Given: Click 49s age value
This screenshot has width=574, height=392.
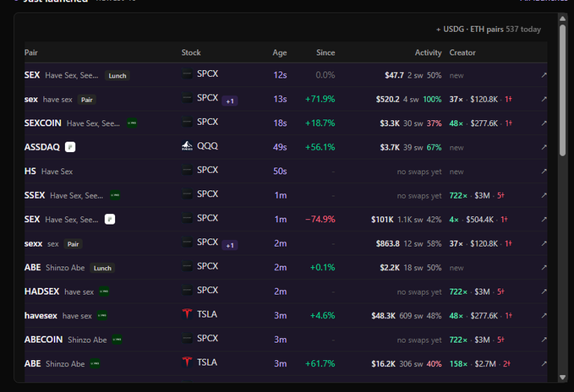Looking at the screenshot, I should (x=280, y=147).
